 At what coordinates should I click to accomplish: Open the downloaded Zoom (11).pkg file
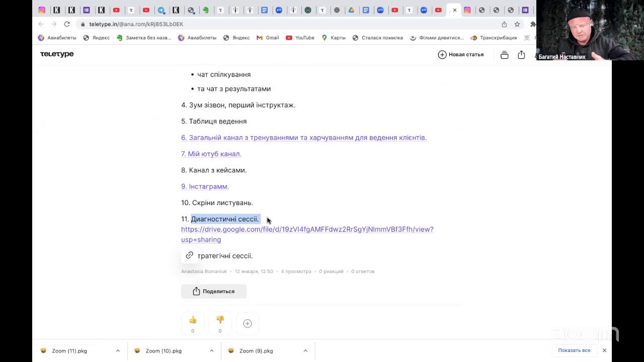[x=69, y=351]
